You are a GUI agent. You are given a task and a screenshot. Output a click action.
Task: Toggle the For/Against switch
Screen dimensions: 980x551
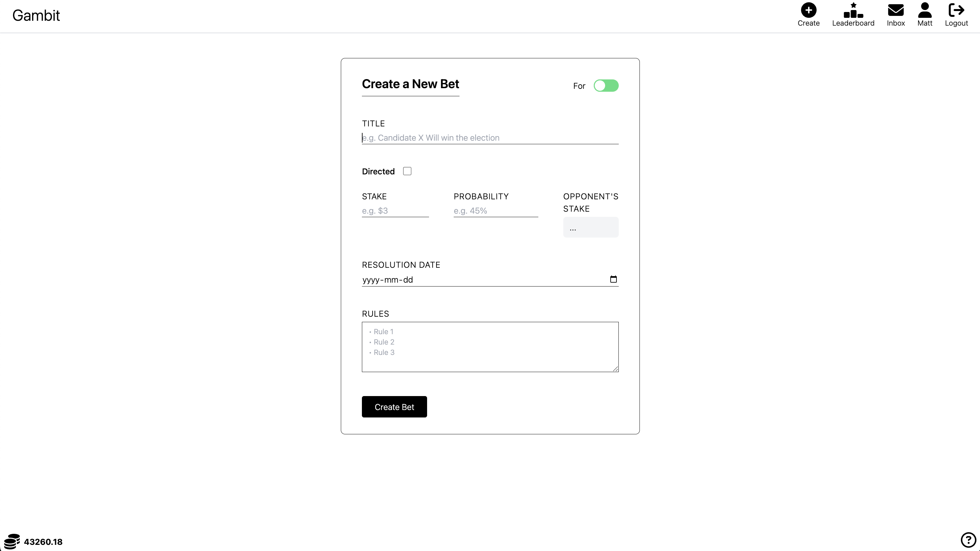(606, 86)
